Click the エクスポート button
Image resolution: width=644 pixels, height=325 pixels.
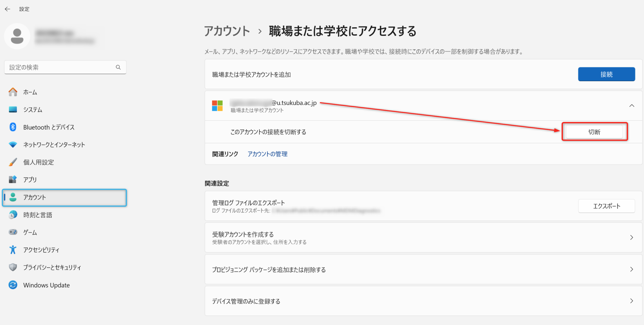pos(606,206)
